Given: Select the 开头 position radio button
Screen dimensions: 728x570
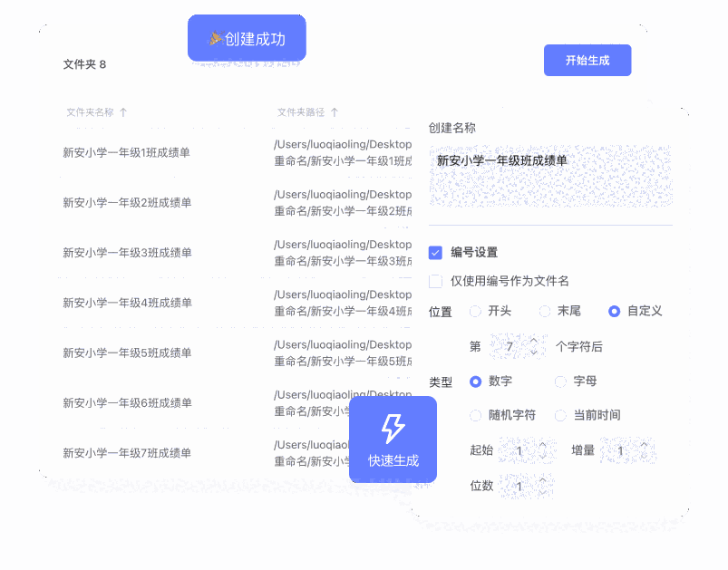Looking at the screenshot, I should click(474, 312).
